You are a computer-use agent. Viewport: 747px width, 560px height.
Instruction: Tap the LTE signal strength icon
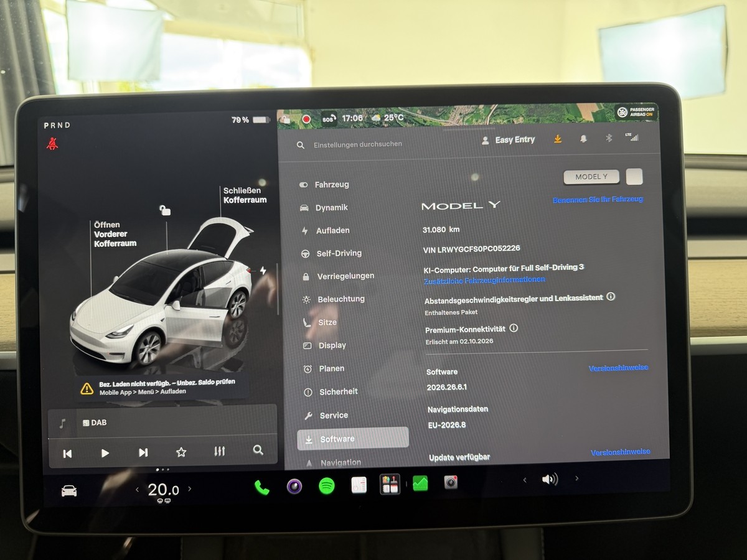(632, 137)
